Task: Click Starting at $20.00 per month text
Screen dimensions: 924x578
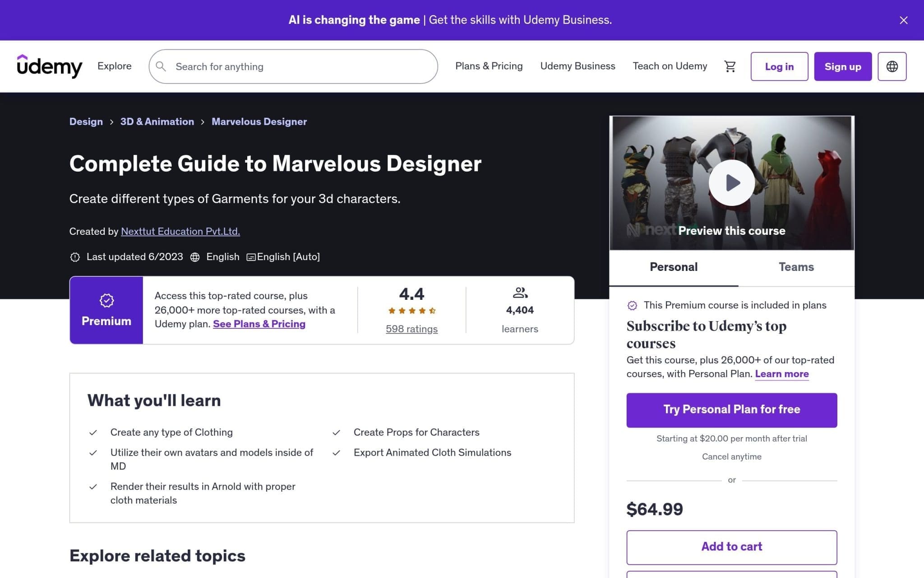Action: point(731,438)
